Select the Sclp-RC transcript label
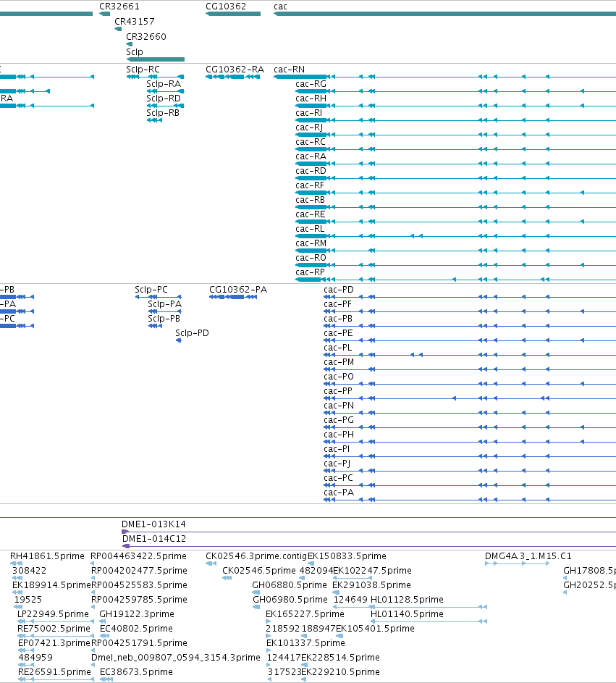 143,70
